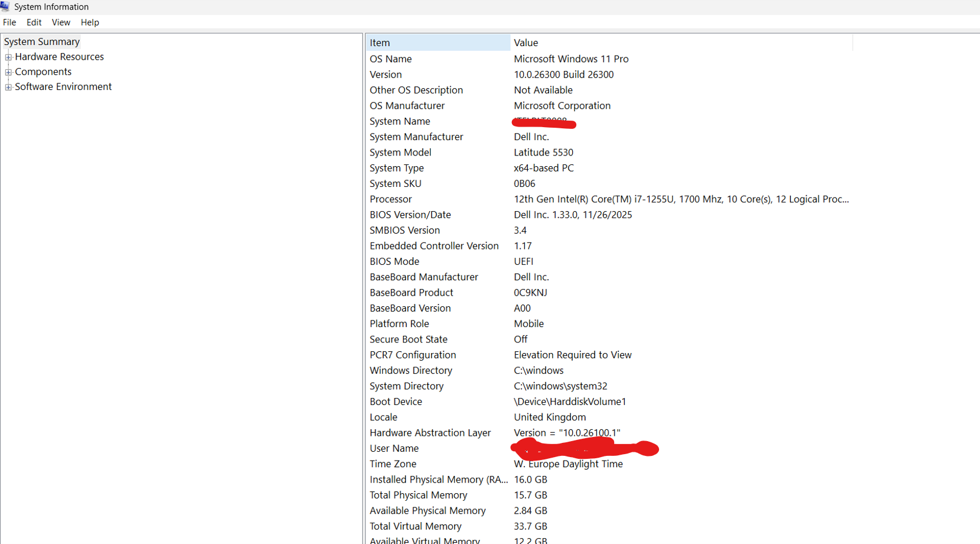Screen dimensions: 980x544
Task: Click the PCR7 Configuration row
Action: (x=609, y=355)
